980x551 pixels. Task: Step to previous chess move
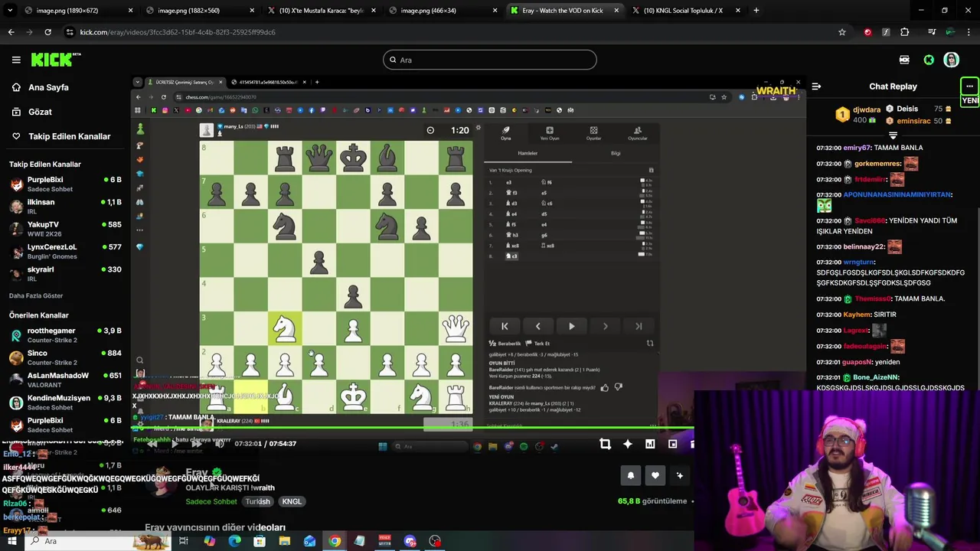coord(537,326)
